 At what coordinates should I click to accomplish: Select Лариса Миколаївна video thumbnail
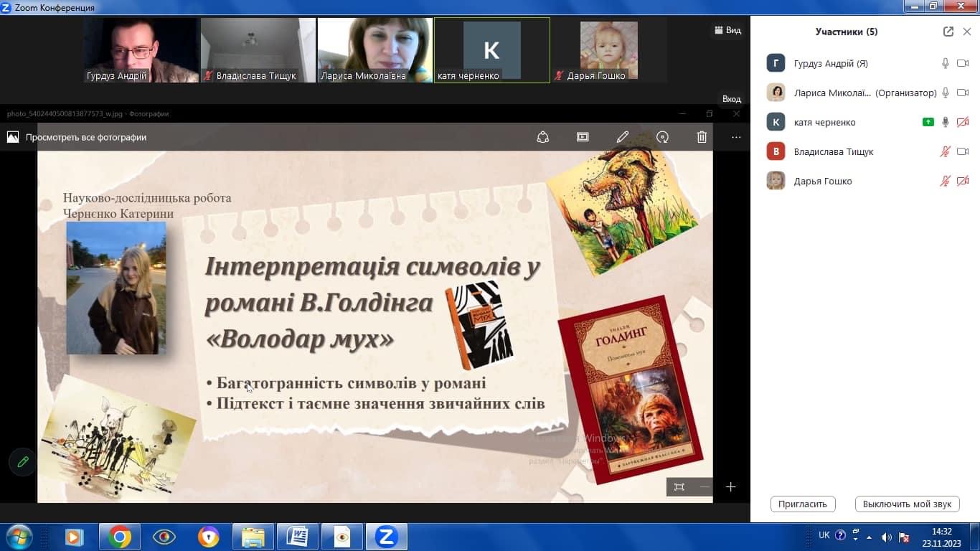[x=375, y=50]
